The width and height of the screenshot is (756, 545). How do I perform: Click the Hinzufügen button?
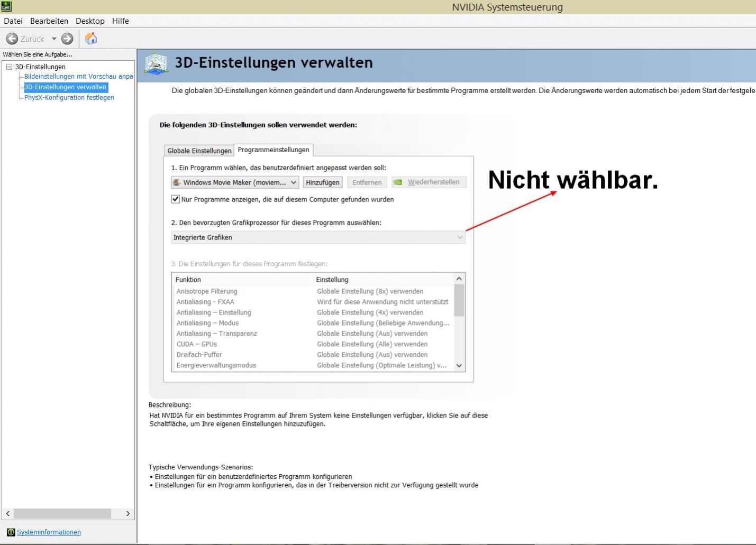[323, 182]
